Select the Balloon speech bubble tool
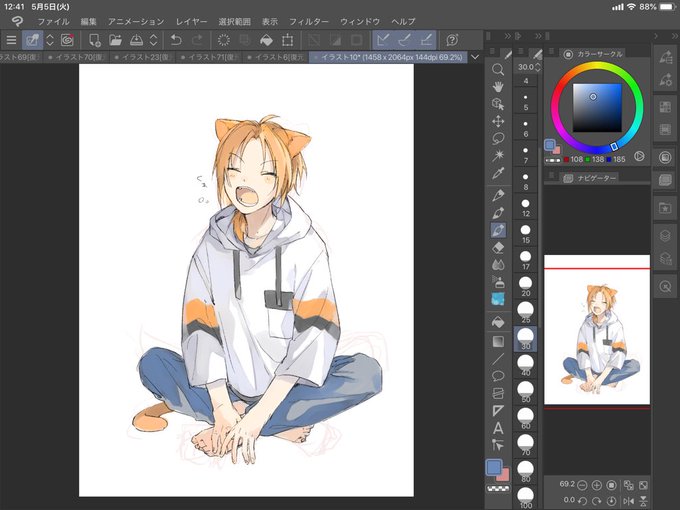This screenshot has width=680, height=510. pos(498,376)
